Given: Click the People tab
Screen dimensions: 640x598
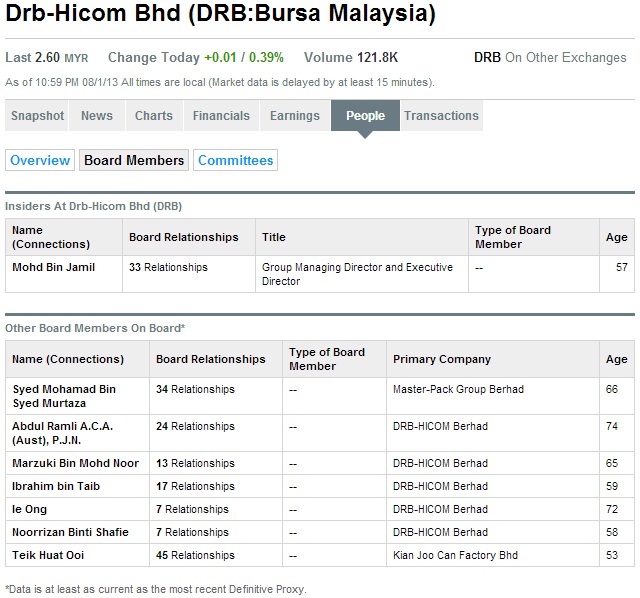Looking at the screenshot, I should click(365, 116).
